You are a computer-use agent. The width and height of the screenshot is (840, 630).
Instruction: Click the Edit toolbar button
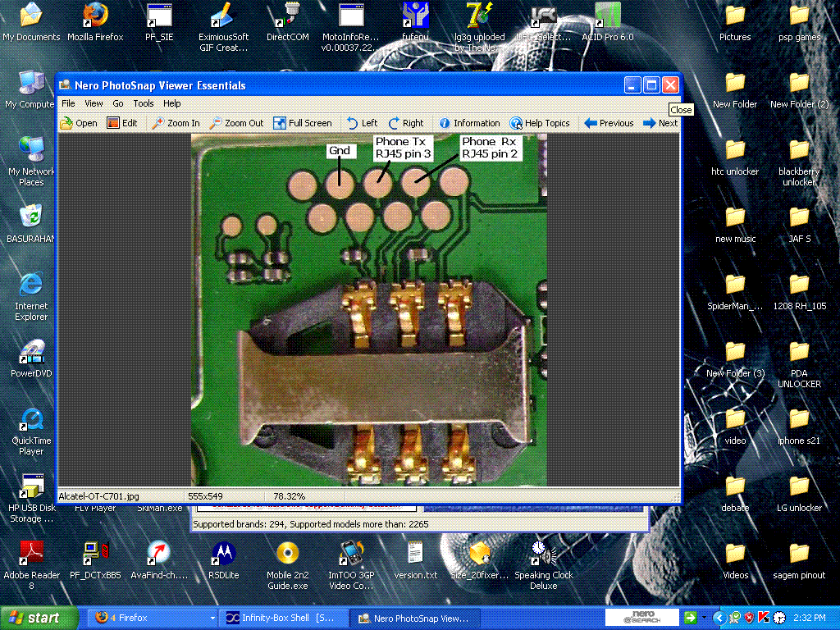122,123
